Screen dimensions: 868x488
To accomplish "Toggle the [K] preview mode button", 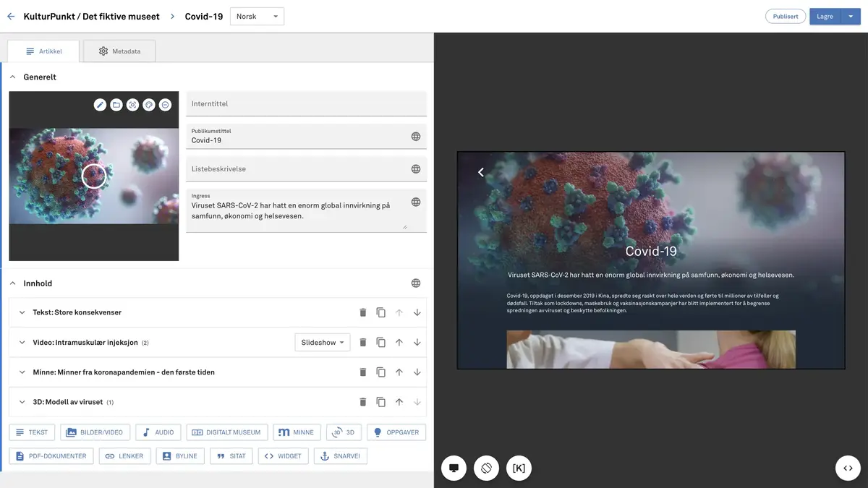I will click(519, 468).
